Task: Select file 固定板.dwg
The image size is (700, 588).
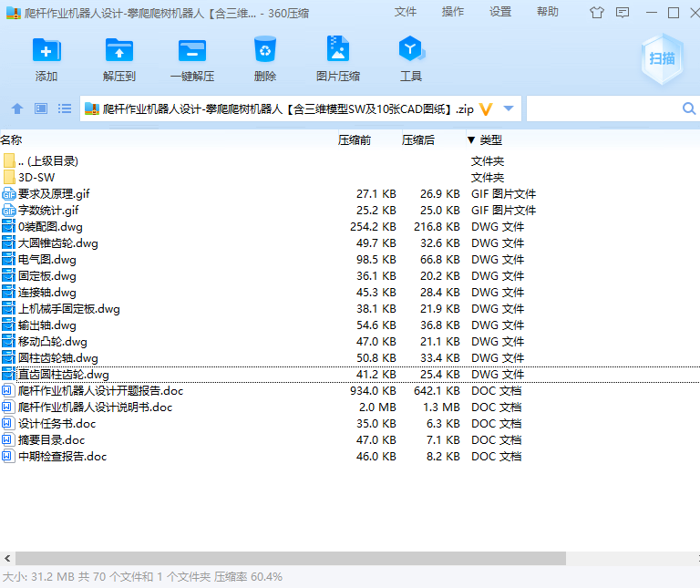Action: click(46, 276)
